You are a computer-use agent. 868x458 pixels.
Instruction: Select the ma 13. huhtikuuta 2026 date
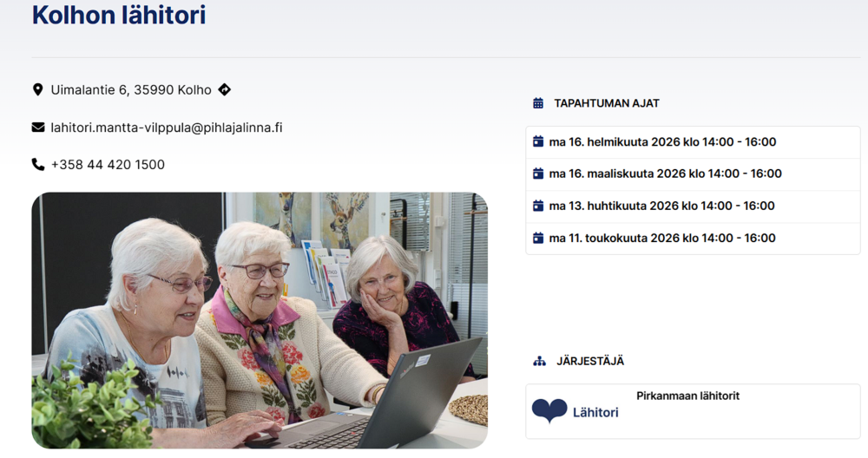[661, 206]
